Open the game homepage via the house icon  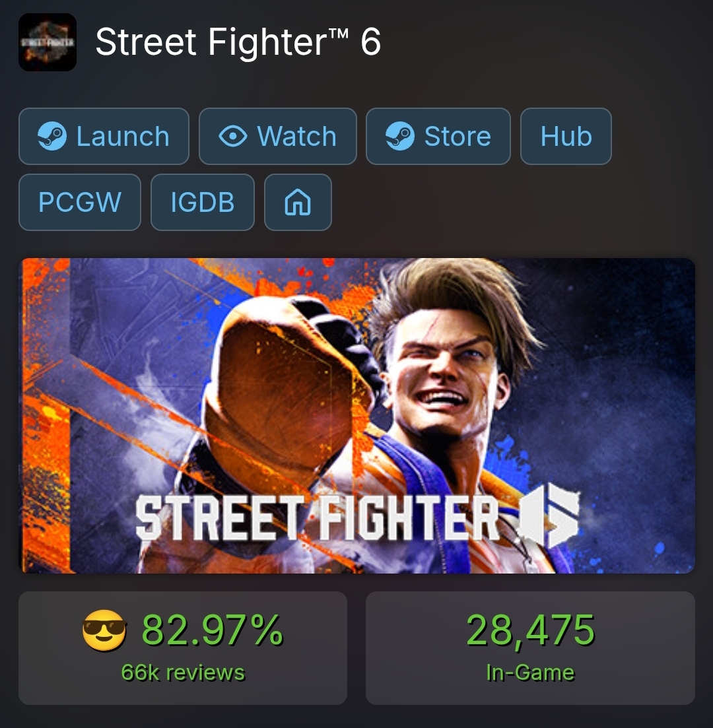click(x=298, y=203)
